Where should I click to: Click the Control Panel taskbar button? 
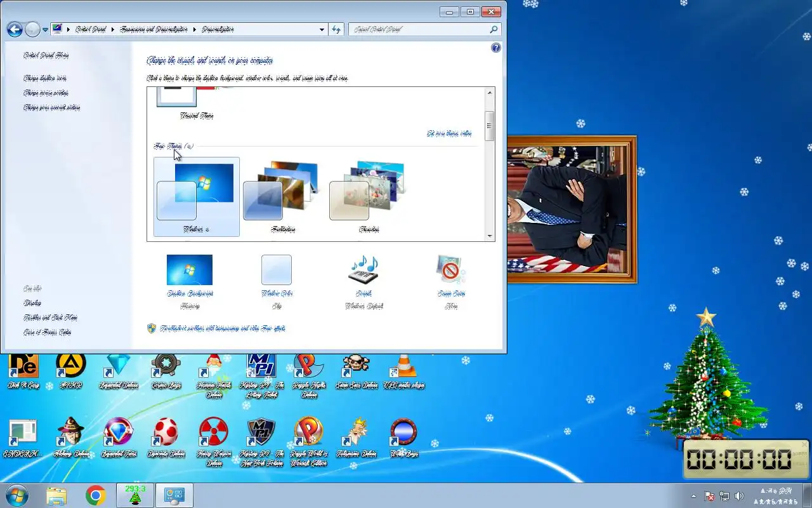coord(174,495)
